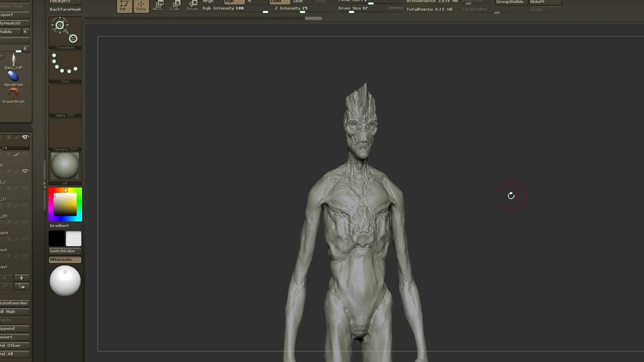Click the Export button
Viewport: 644px width, 362px height.
pyautogui.click(x=15, y=15)
